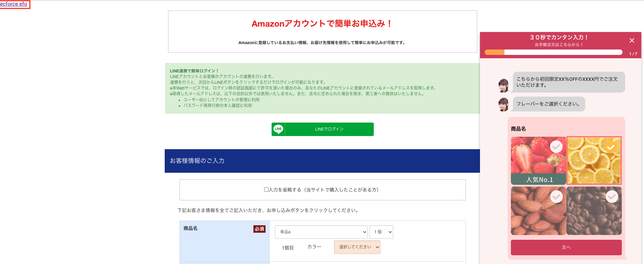Click the 次へ button in chat panel

pyautogui.click(x=566, y=247)
